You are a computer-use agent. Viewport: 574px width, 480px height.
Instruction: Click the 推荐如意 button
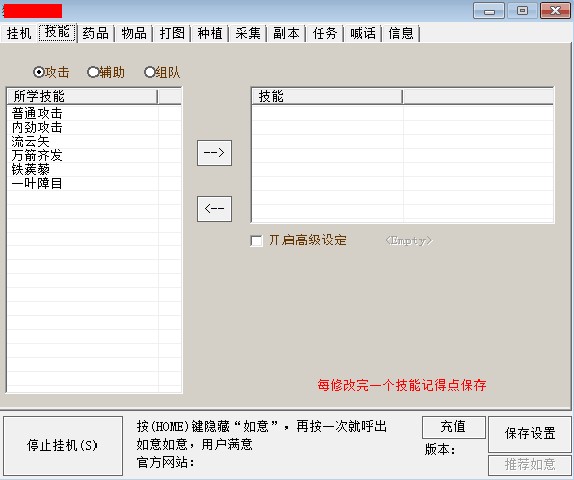click(x=530, y=465)
